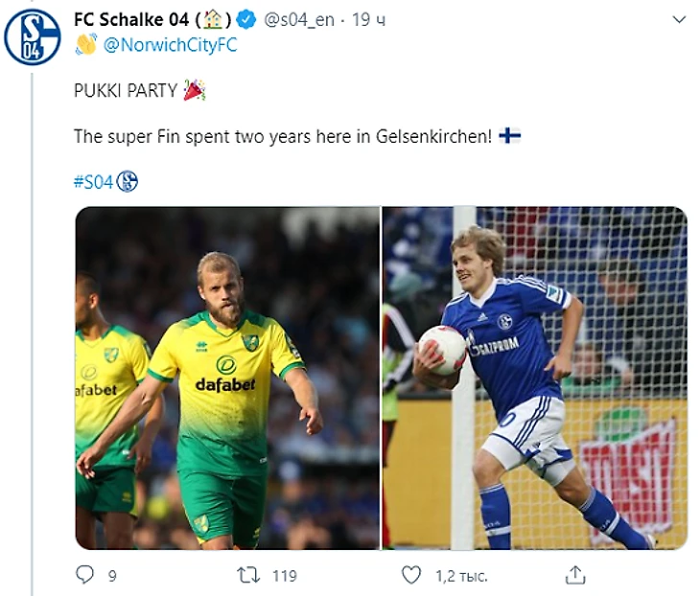Screen dimensions: 700x596
Task: Click the retweet arrows icon
Action: pyautogui.click(x=248, y=574)
